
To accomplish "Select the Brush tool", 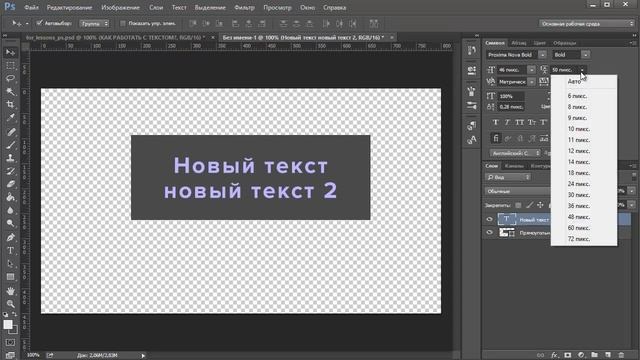I will tap(11, 144).
